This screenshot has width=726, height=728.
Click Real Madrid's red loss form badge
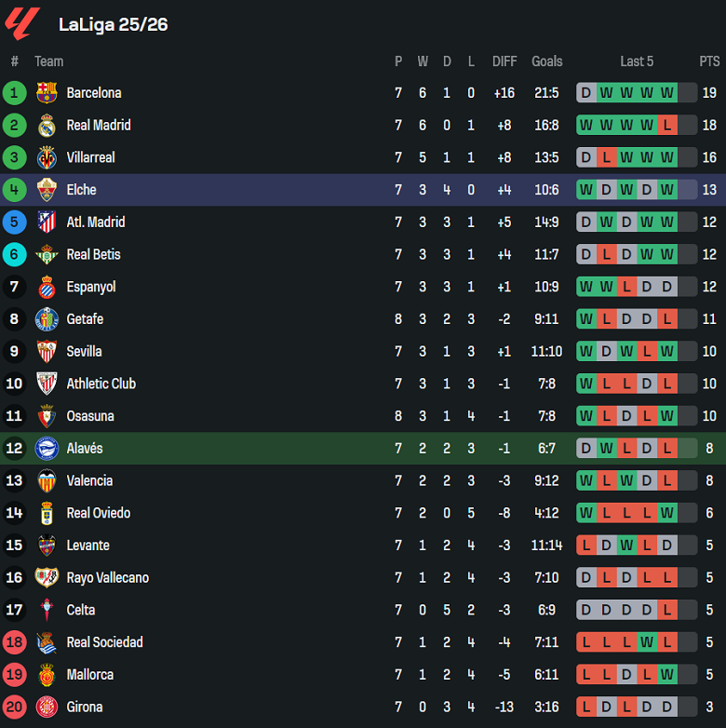tap(666, 126)
